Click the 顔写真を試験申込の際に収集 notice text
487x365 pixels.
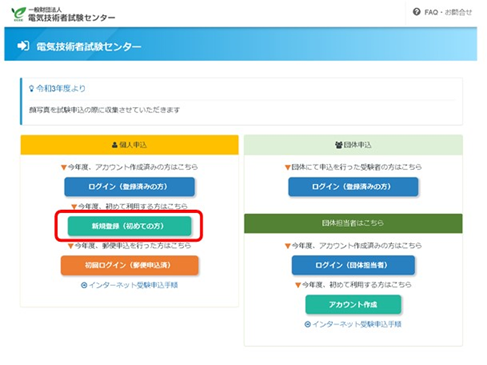(104, 110)
